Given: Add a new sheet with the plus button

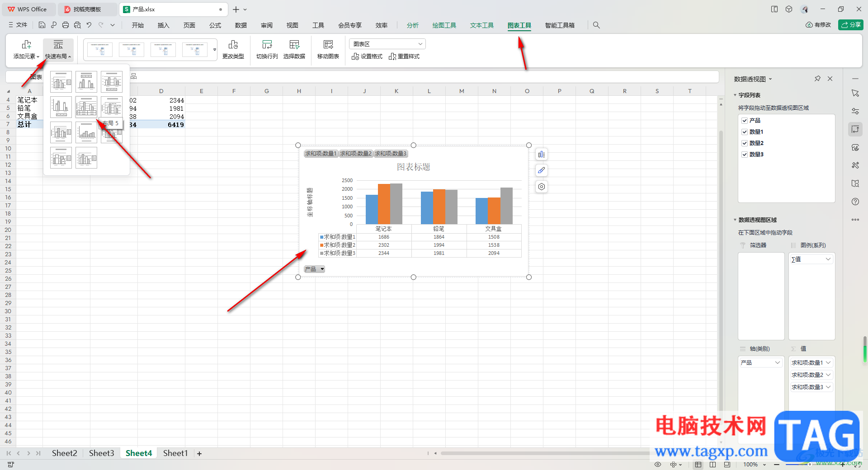Looking at the screenshot, I should (199, 453).
